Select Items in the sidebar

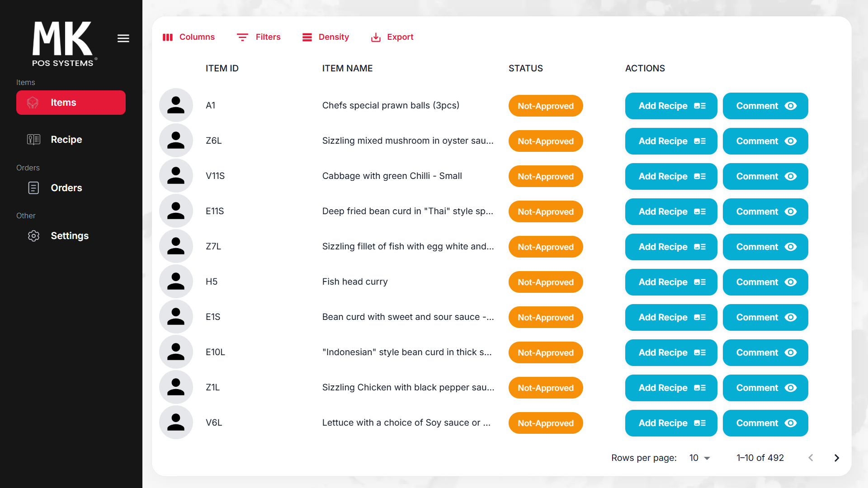click(71, 103)
